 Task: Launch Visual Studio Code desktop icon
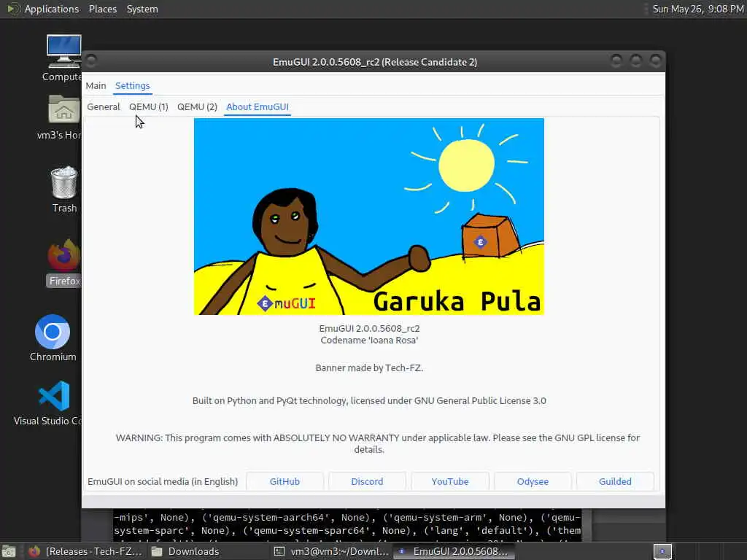pyautogui.click(x=50, y=402)
